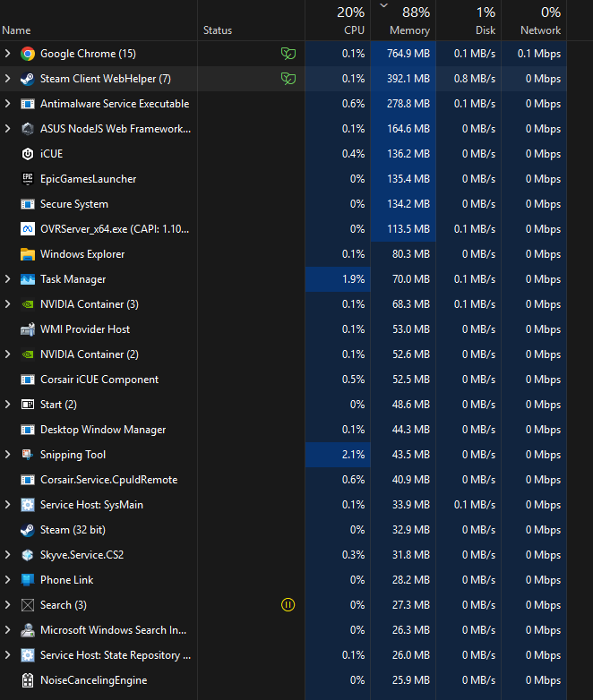Click the Snipping Tool icon
The width and height of the screenshot is (593, 700).
click(28, 455)
